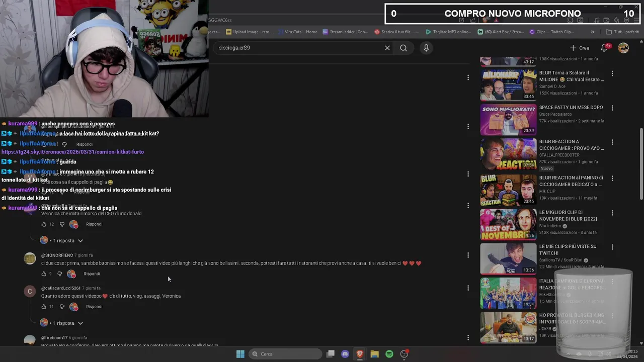Open options menu for catiacarducci5361 comment

coord(468,288)
